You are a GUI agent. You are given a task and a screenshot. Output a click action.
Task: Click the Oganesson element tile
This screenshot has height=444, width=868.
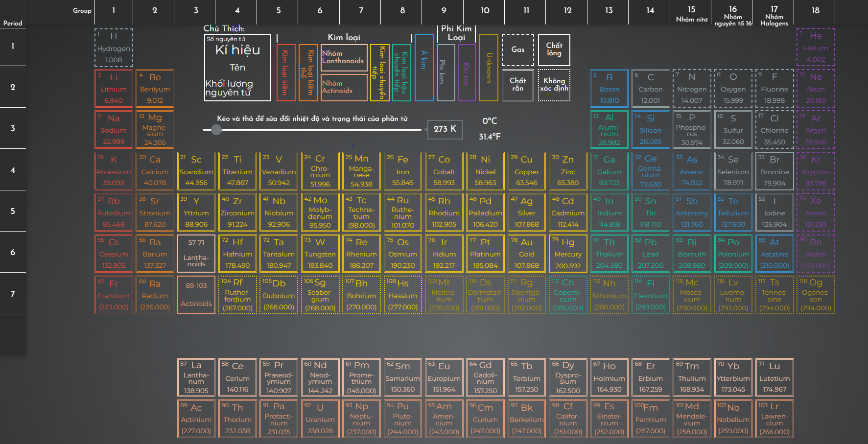coord(816,295)
